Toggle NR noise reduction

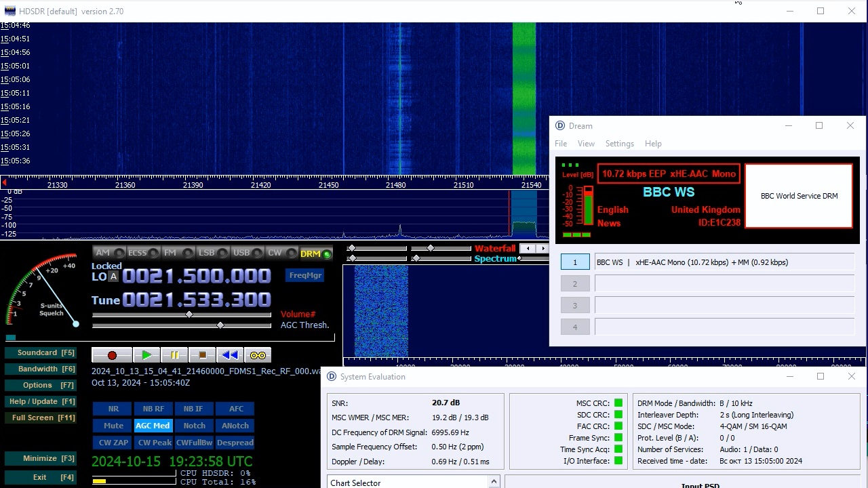point(113,409)
